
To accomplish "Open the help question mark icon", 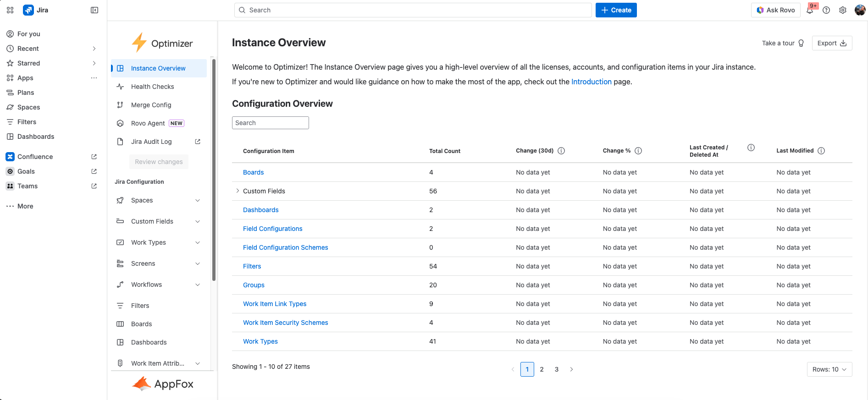I will pyautogui.click(x=826, y=10).
